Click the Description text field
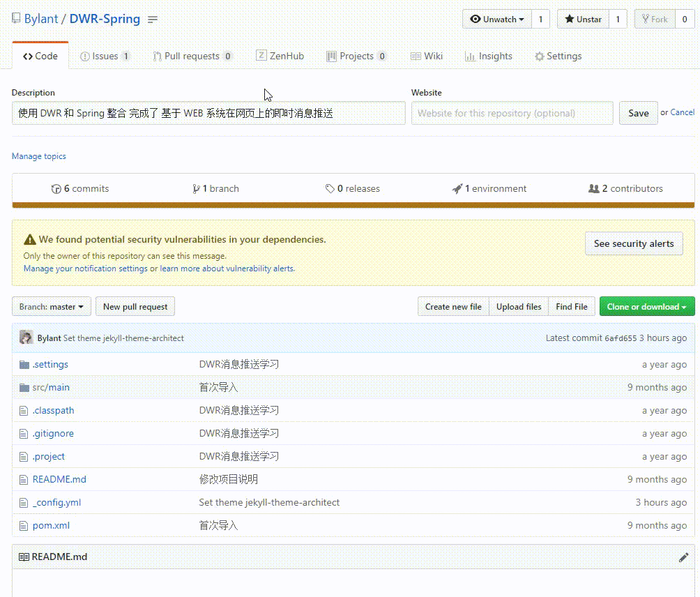Screen dimensions: 700x597 [208, 113]
